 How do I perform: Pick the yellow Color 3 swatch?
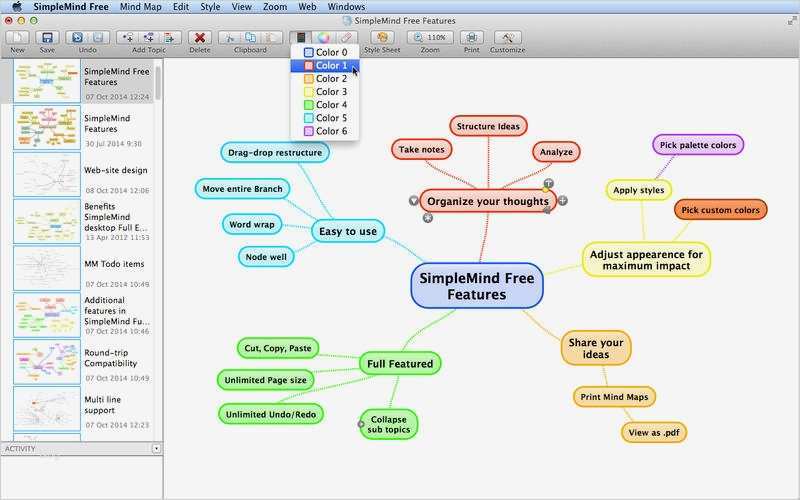pos(308,92)
